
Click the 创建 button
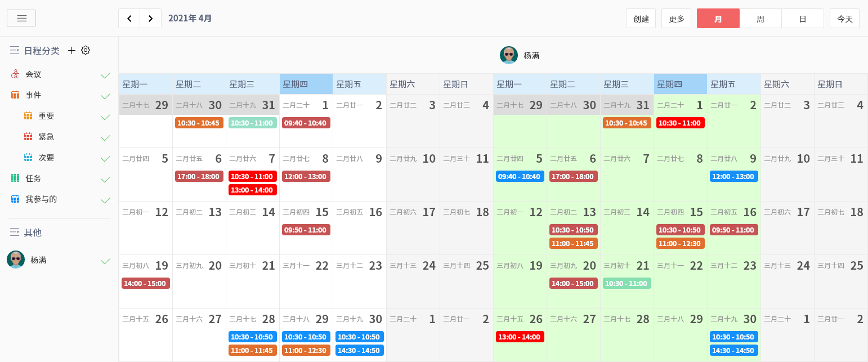point(641,19)
